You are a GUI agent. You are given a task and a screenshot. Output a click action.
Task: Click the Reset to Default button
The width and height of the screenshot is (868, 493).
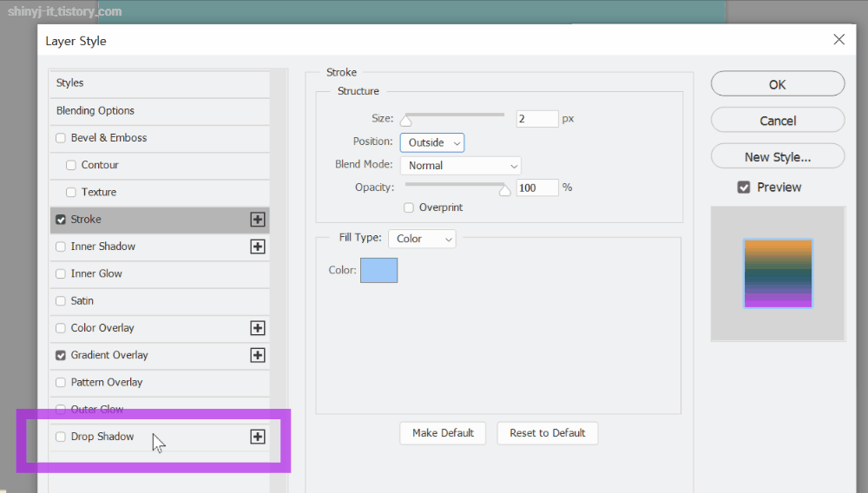[x=548, y=433]
